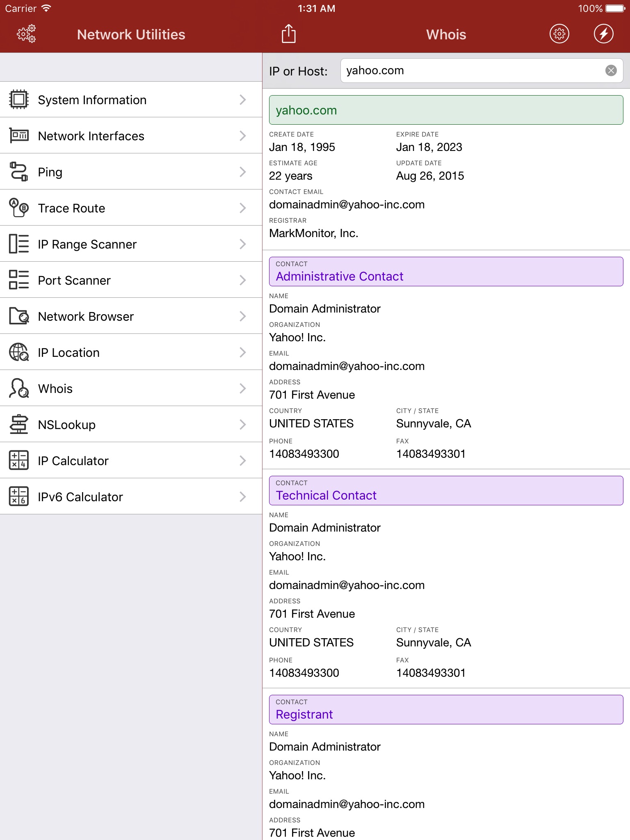Click the yahoo.com host input field
Image resolution: width=630 pixels, height=840 pixels.
pos(482,71)
